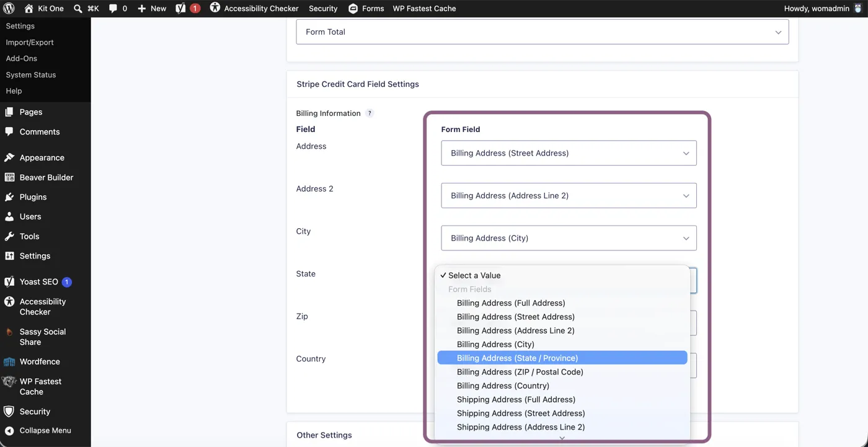
Task: Click the State field label
Action: tap(306, 274)
